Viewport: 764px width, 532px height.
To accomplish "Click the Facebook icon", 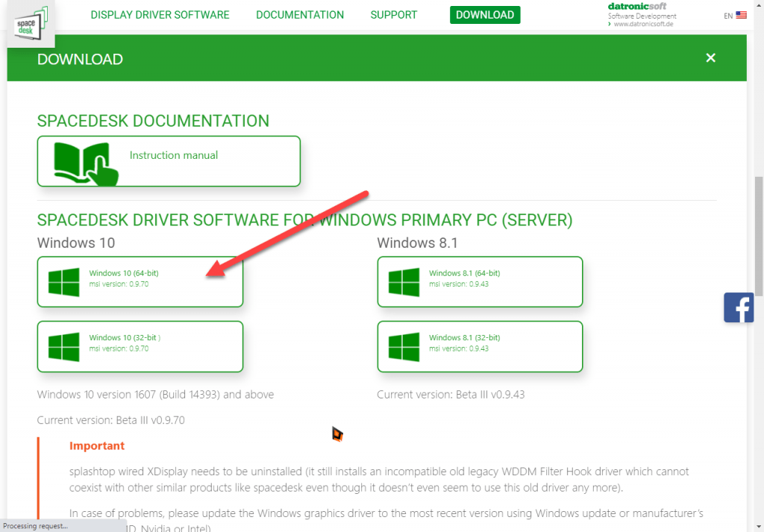I will pyautogui.click(x=739, y=307).
